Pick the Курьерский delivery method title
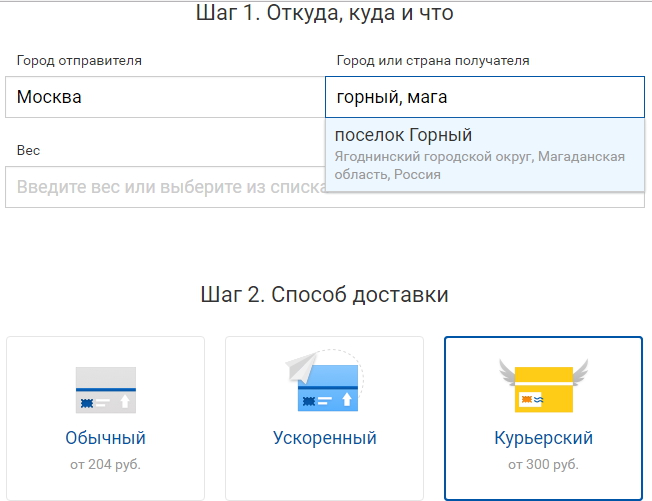This screenshot has width=652, height=501. (543, 438)
